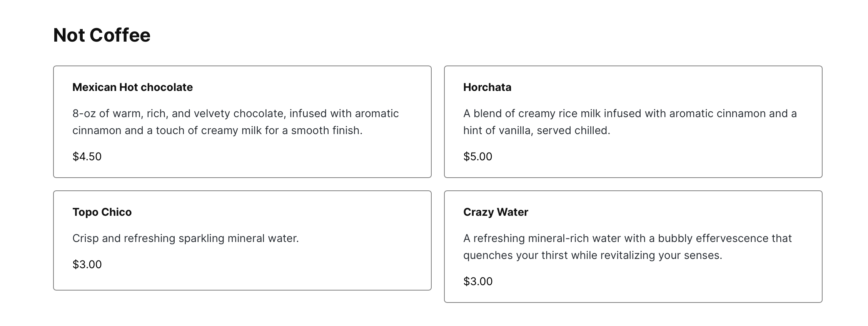Click the 'Mexican Hot chocolate' bold title
The height and width of the screenshot is (326, 868).
coord(132,87)
